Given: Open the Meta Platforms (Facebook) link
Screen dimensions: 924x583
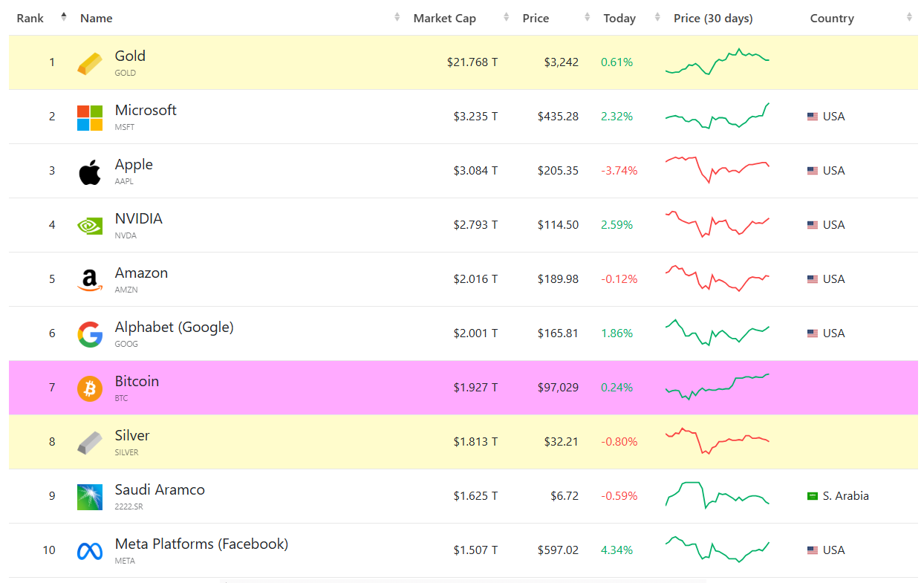Looking at the screenshot, I should 201,544.
